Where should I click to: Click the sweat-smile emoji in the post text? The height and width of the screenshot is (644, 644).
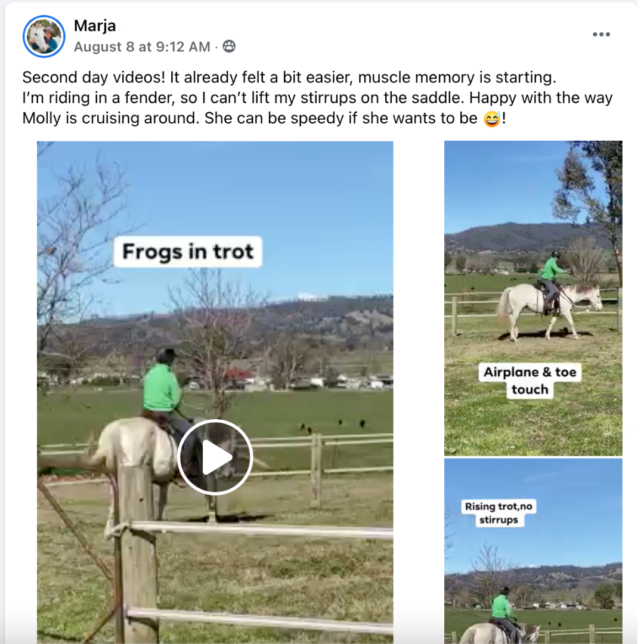(x=491, y=119)
